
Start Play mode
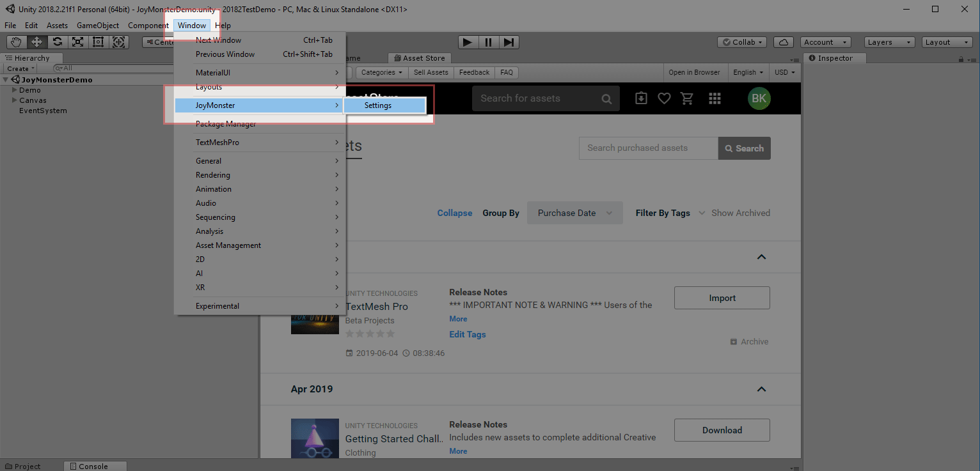pyautogui.click(x=468, y=42)
